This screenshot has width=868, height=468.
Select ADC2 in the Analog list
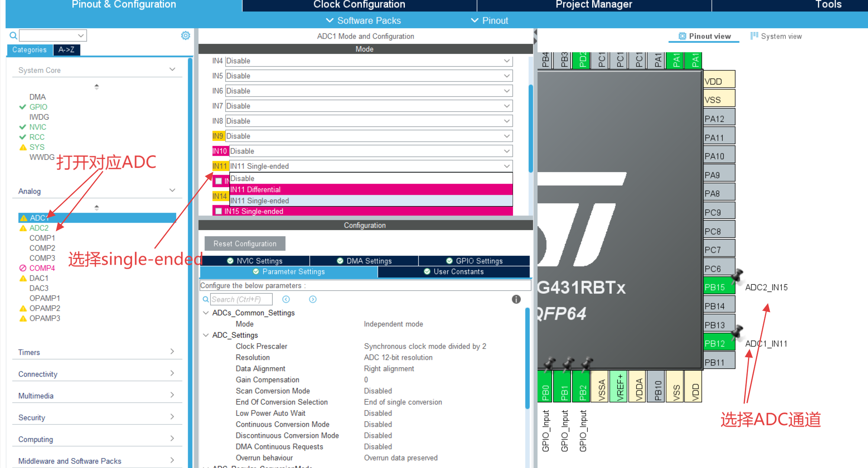click(39, 228)
